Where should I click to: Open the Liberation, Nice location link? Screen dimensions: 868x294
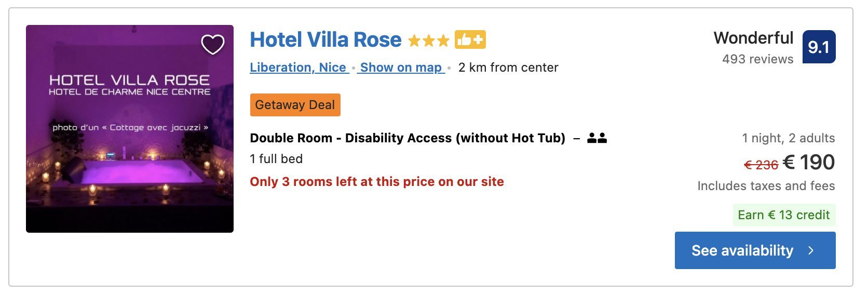click(x=299, y=68)
